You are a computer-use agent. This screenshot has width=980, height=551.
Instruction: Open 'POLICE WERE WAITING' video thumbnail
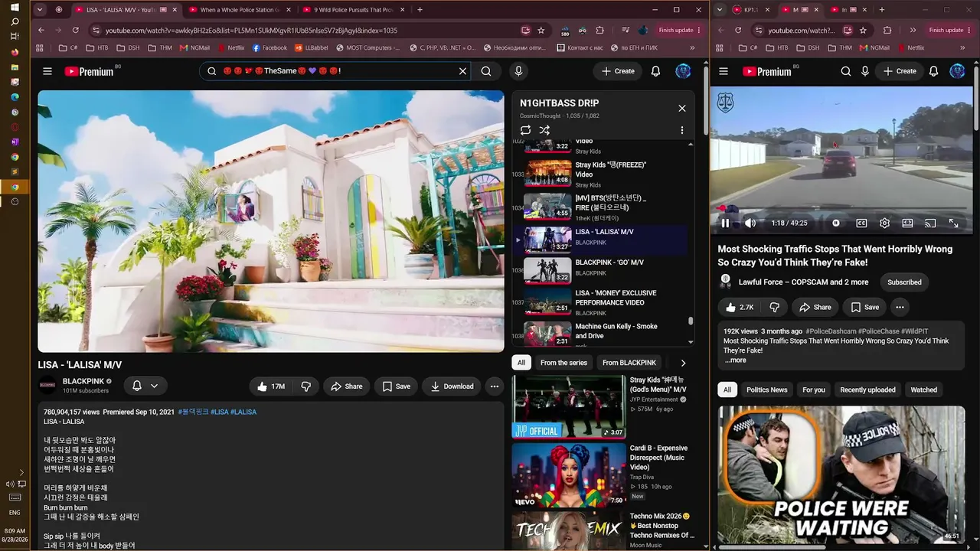coord(841,474)
